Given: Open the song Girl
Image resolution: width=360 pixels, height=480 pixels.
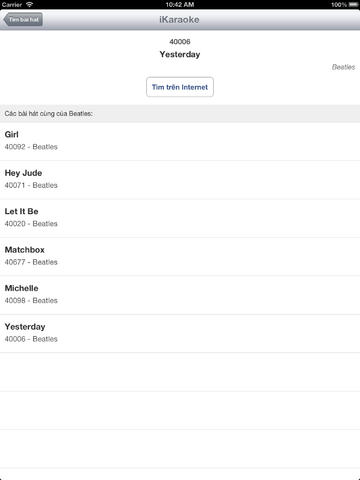Looking at the screenshot, I should pyautogui.click(x=180, y=141).
